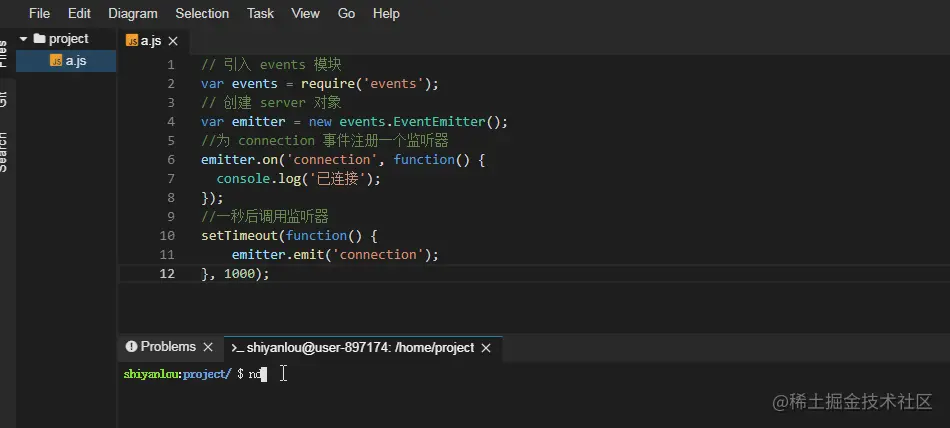
Task: Open the Go menu
Action: [346, 13]
